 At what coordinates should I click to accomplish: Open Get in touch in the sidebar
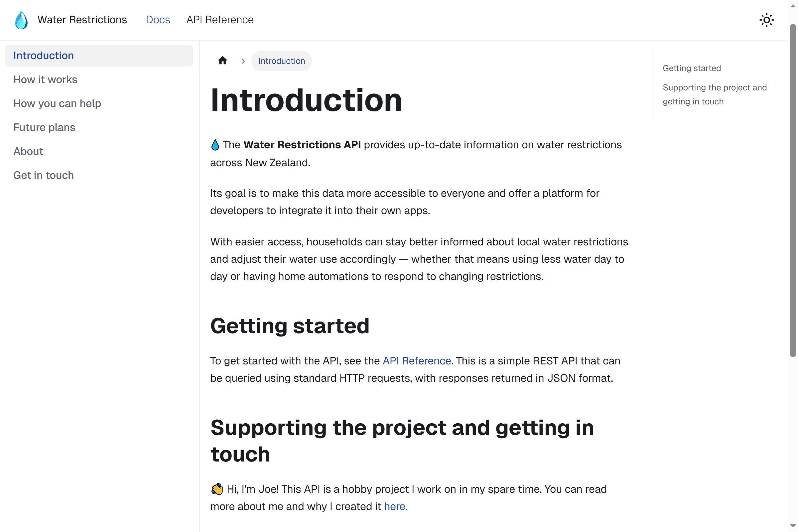pos(44,175)
